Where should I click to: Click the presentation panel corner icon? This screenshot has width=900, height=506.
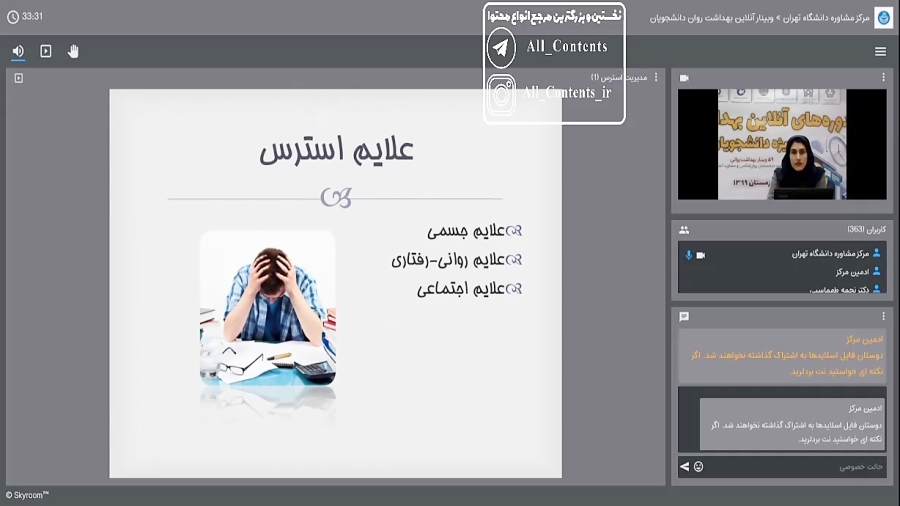tap(19, 78)
